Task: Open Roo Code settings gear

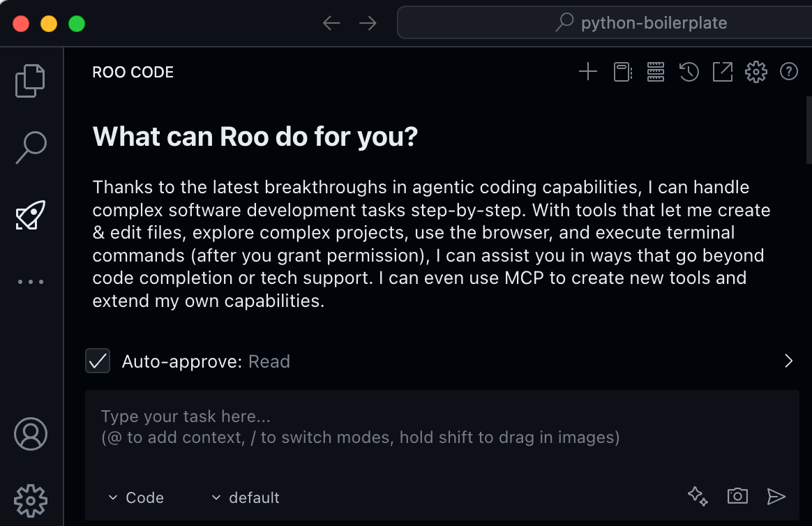Action: click(755, 72)
